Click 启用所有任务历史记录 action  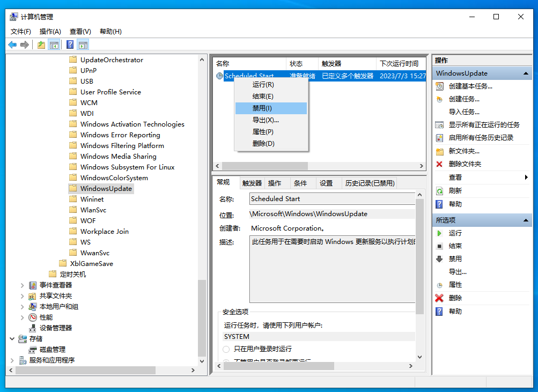pyautogui.click(x=481, y=138)
